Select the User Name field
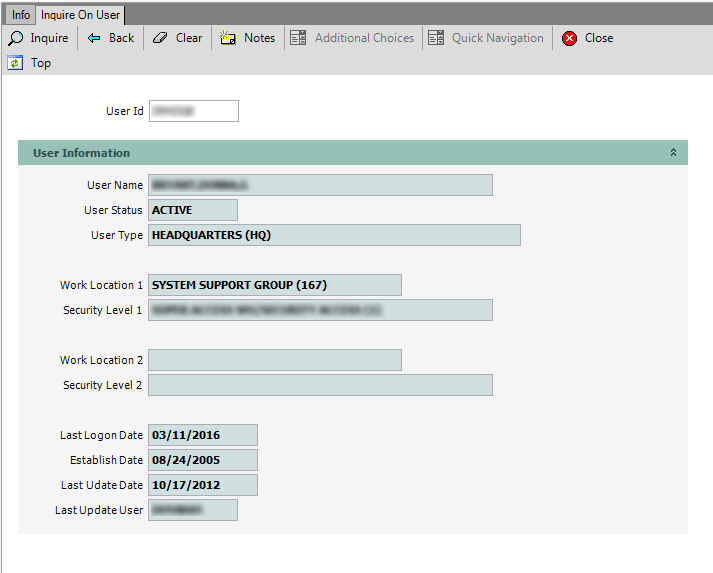Viewport: 713px width, 573px height. point(320,185)
